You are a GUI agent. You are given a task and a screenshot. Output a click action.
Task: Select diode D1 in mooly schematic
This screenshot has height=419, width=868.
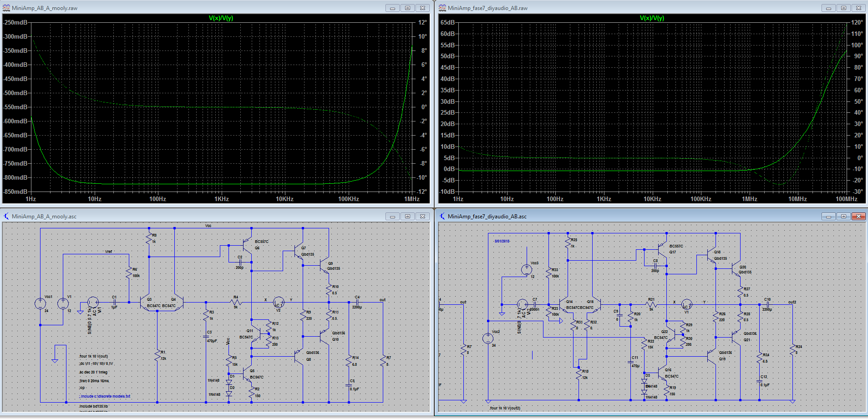coord(229,383)
